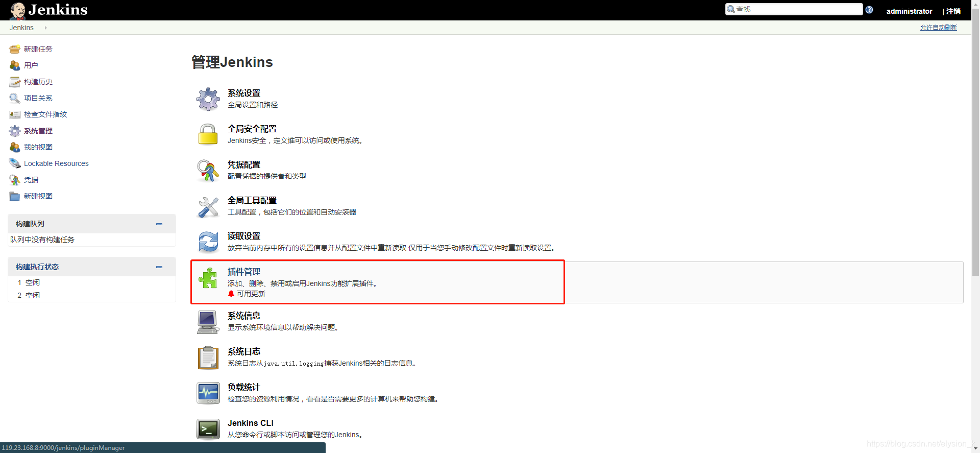The image size is (980, 453).
Task: Click the 检查文件指纹 fingerprint icon
Action: (15, 114)
